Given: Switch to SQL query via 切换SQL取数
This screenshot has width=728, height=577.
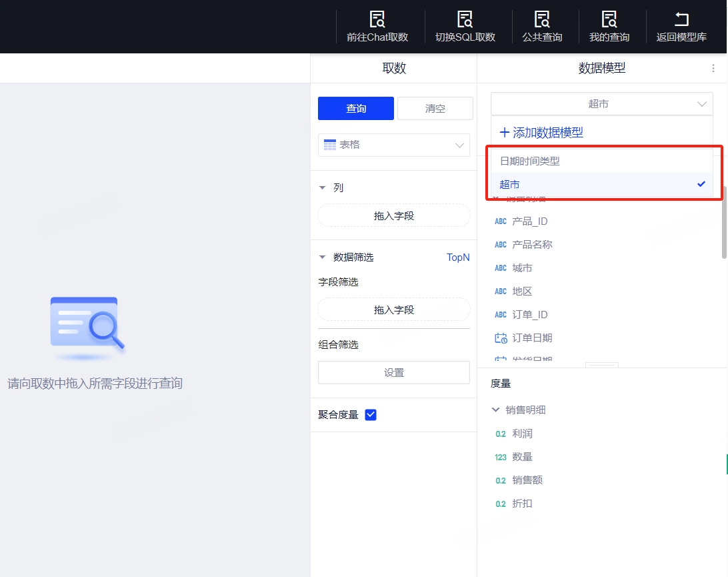Looking at the screenshot, I should coord(465,27).
